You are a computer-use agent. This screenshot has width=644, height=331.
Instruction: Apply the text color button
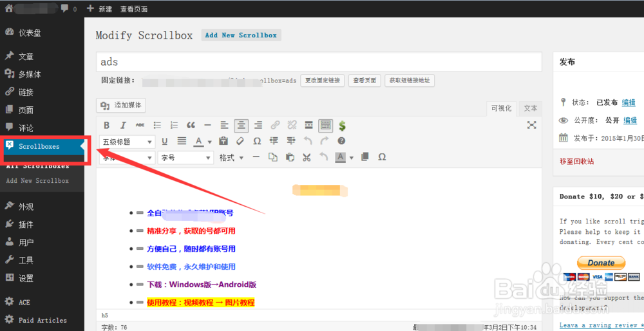[x=199, y=141]
